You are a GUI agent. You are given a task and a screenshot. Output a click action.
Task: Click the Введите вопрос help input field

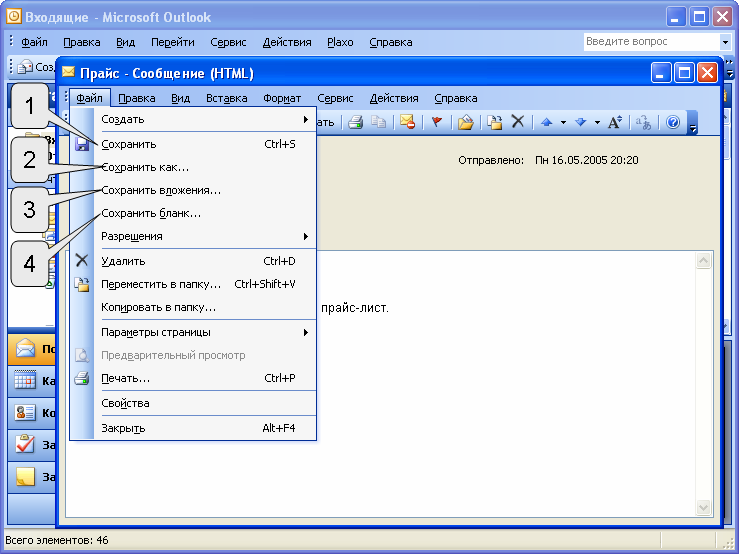click(x=652, y=42)
